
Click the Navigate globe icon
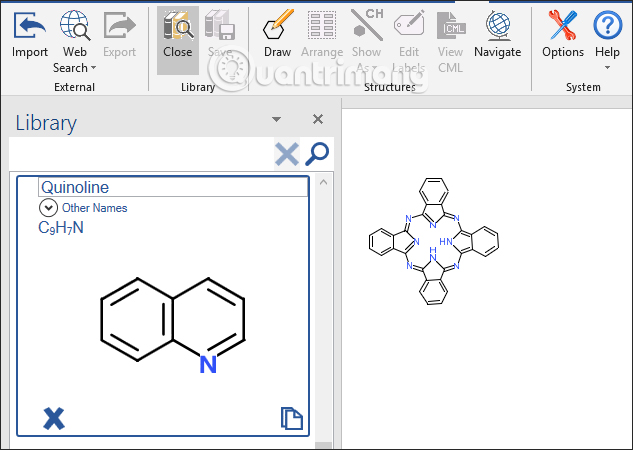pyautogui.click(x=498, y=25)
